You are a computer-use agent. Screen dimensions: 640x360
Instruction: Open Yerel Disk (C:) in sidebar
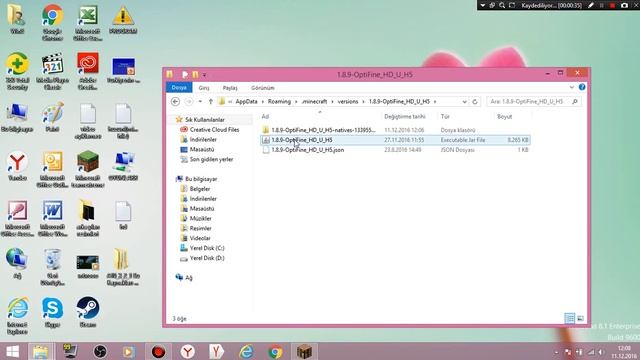coord(202,248)
